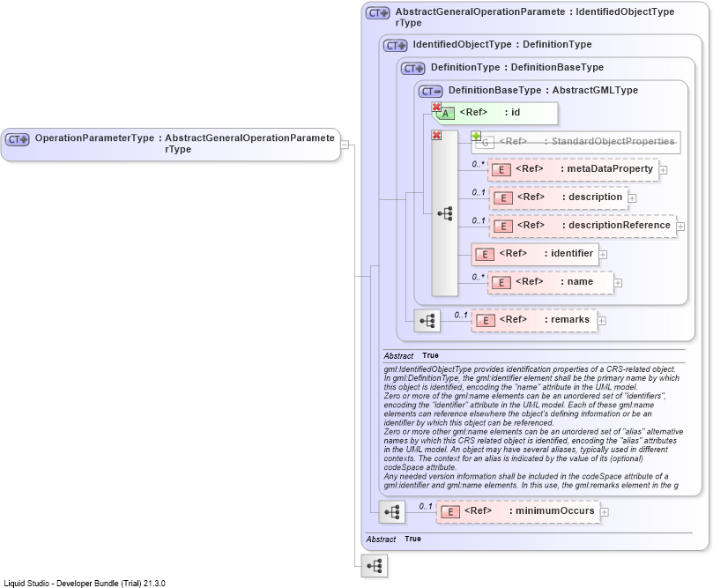Select the AbstractGeneralOperationParameterType : IdentifiedObjectType title
The width and height of the screenshot is (713, 588).
[x=535, y=18]
